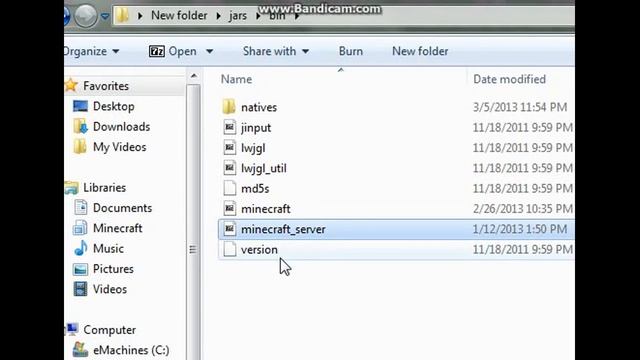This screenshot has width=640, height=360.
Task: Open My Videos from Favorites
Action: point(119,147)
